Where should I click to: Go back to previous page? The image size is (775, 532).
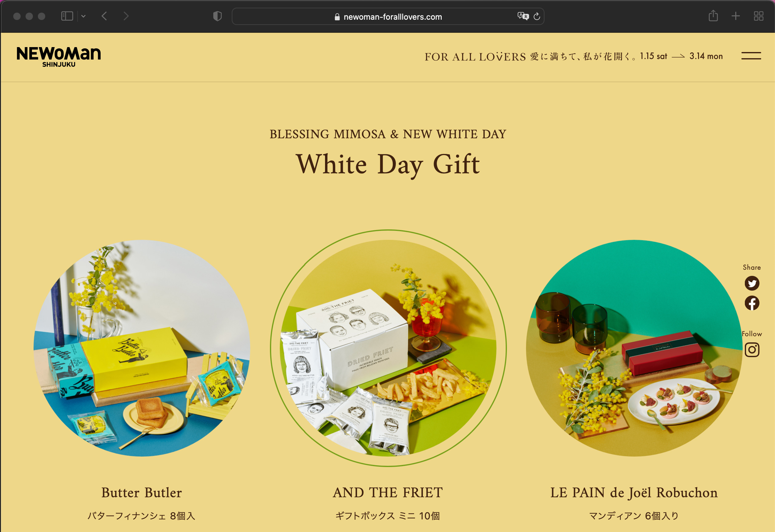click(x=104, y=16)
